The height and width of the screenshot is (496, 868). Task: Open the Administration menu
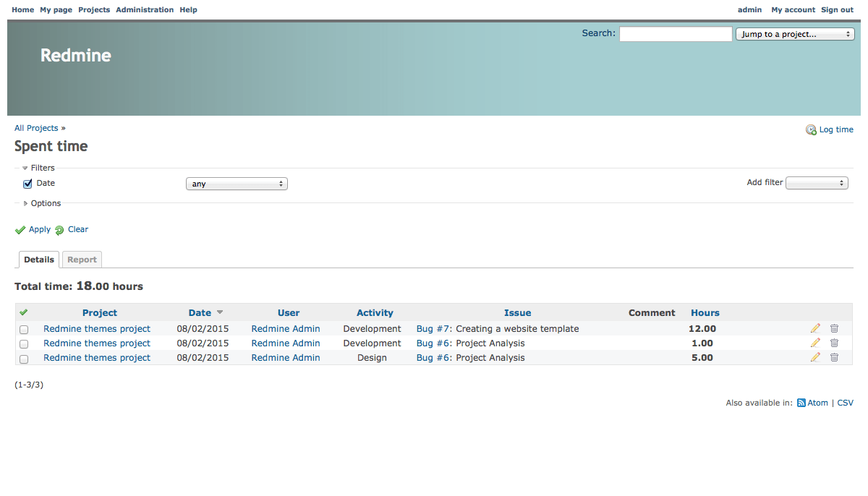coord(145,10)
